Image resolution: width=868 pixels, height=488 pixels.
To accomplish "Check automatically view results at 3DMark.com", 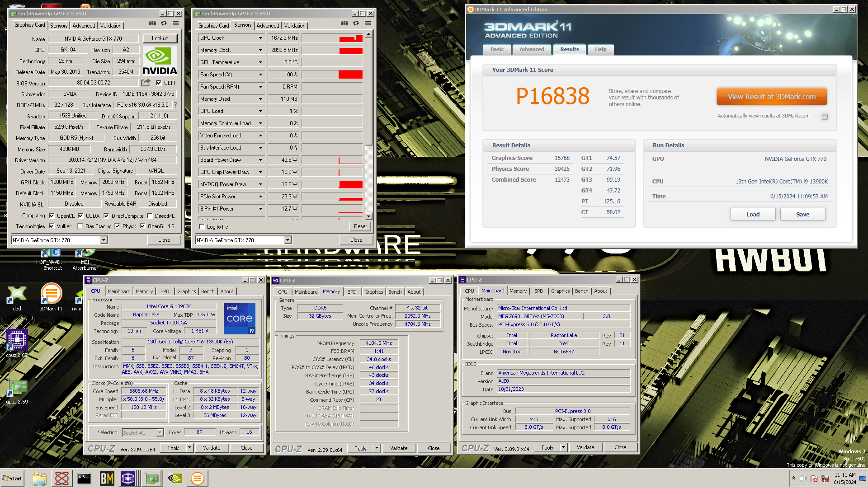I will pyautogui.click(x=825, y=117).
